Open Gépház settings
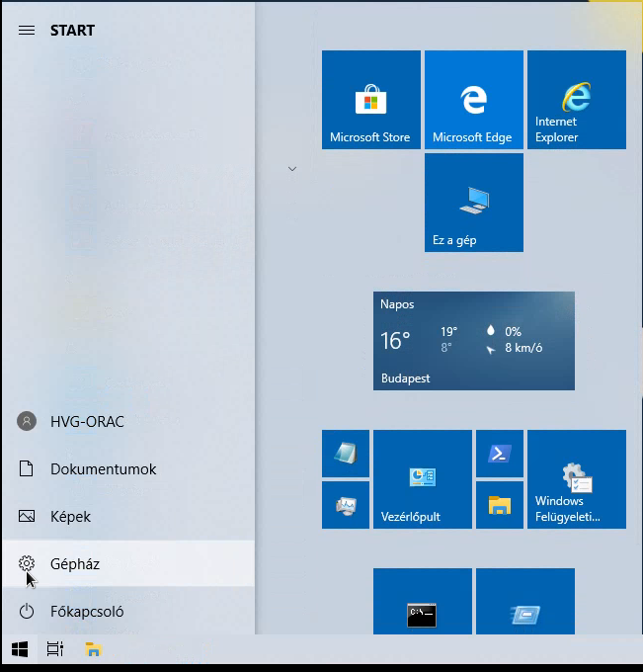The height and width of the screenshot is (672, 643). coord(128,563)
